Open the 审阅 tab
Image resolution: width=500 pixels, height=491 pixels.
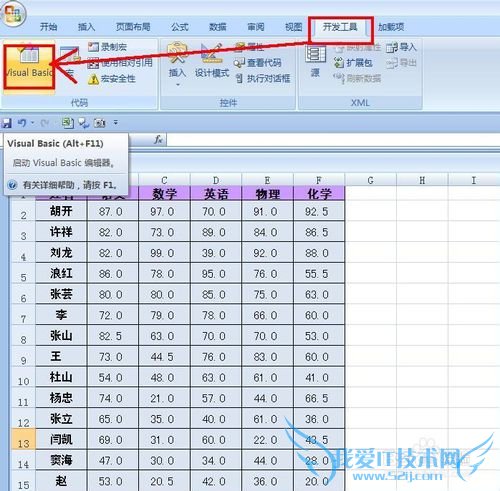256,27
